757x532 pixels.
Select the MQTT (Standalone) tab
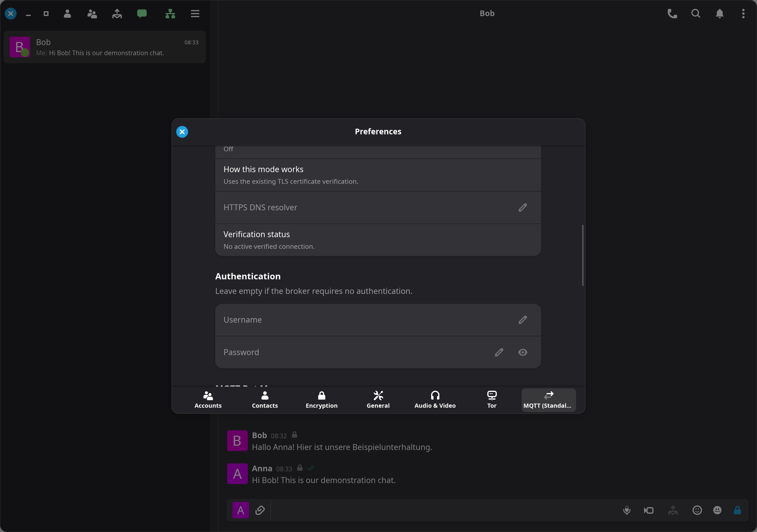coord(548,400)
